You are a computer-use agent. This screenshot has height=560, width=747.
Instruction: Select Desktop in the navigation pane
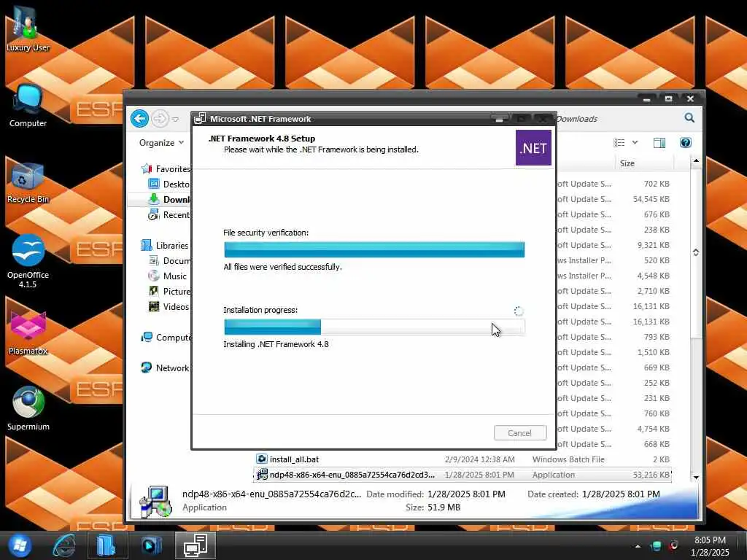click(169, 184)
